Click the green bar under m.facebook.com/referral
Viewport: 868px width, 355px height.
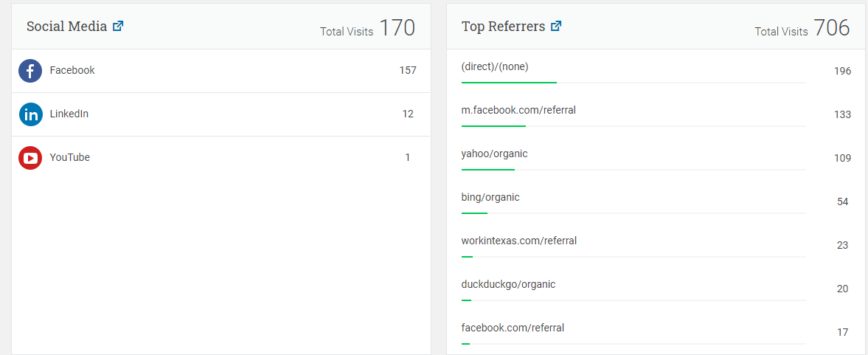pos(493,125)
